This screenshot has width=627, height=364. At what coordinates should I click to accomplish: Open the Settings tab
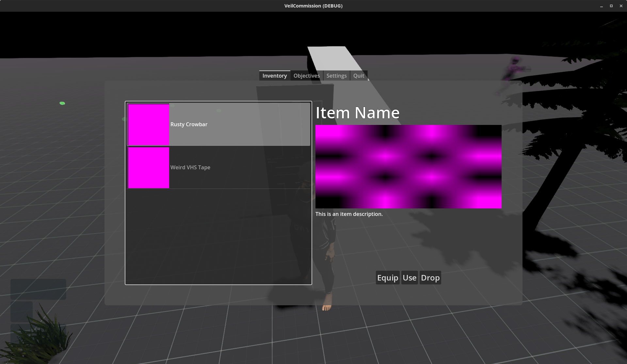[x=336, y=76]
